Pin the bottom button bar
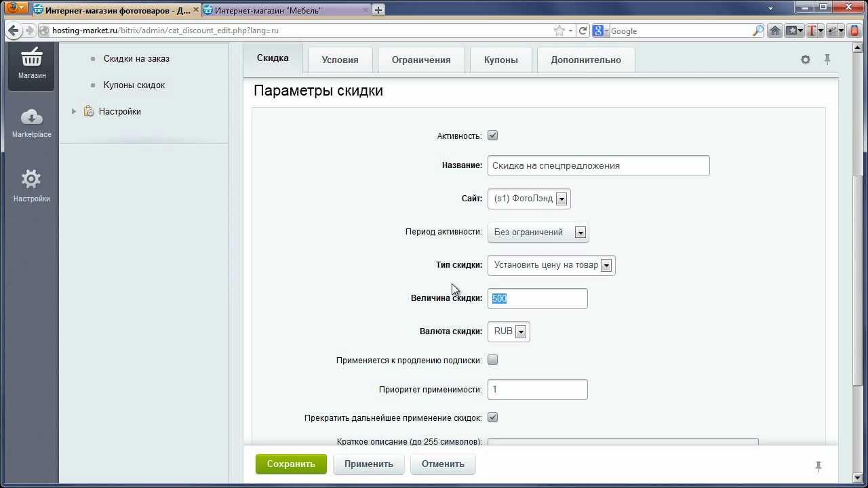 818,466
